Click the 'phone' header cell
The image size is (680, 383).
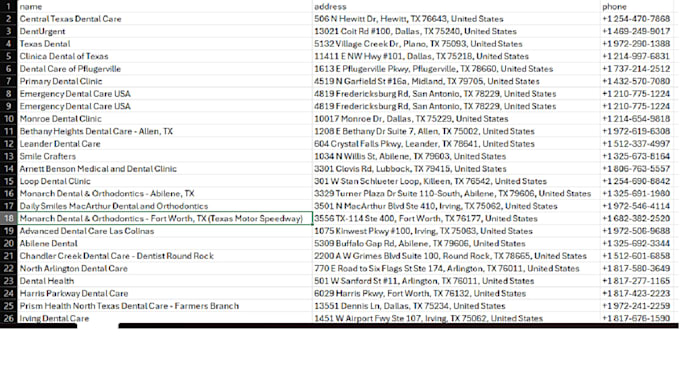click(640, 6)
